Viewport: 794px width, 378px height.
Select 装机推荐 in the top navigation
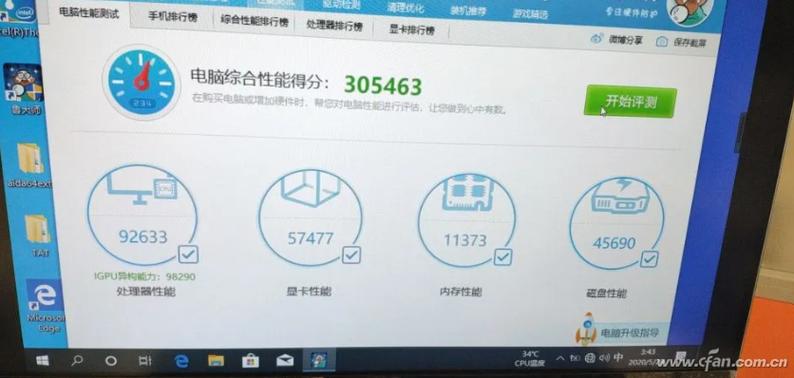[467, 11]
